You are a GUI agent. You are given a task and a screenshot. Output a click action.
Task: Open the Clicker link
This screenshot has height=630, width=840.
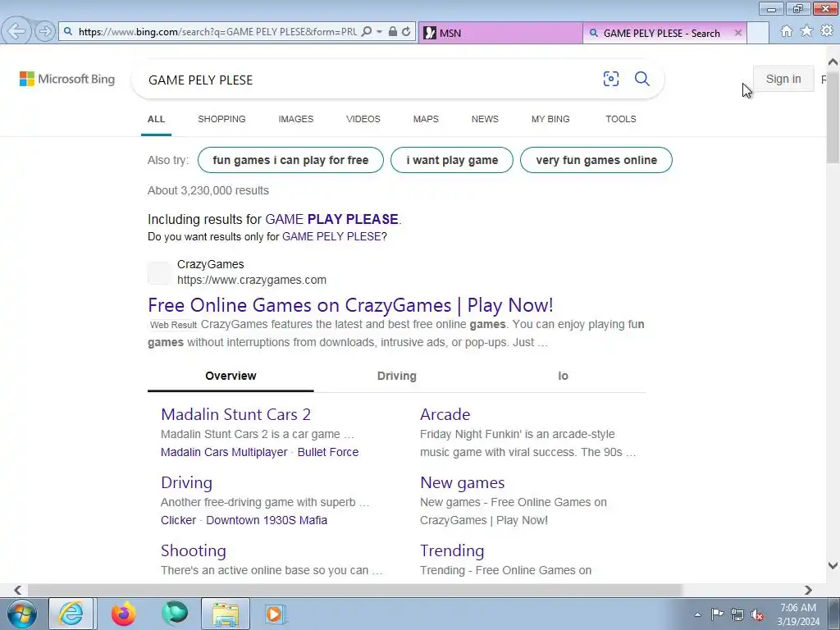click(178, 520)
